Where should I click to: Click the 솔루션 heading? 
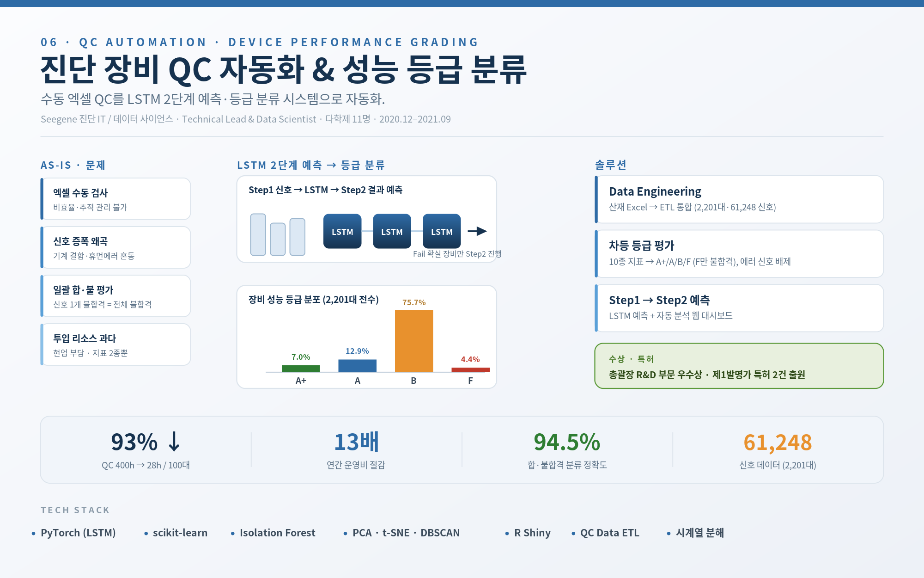tap(611, 165)
